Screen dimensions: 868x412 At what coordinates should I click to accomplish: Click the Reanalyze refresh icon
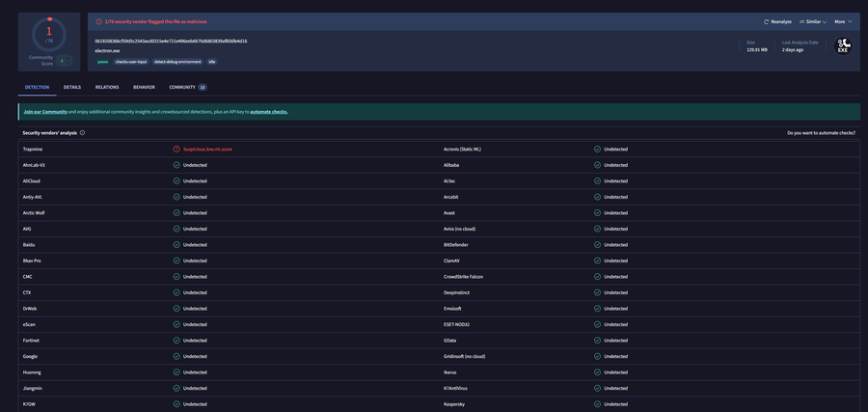coord(766,21)
